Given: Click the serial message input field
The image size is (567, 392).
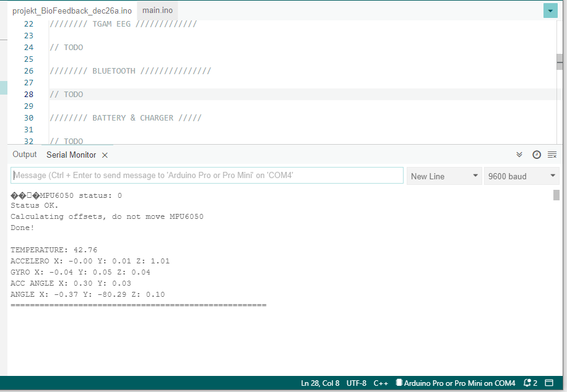Looking at the screenshot, I should [207, 176].
